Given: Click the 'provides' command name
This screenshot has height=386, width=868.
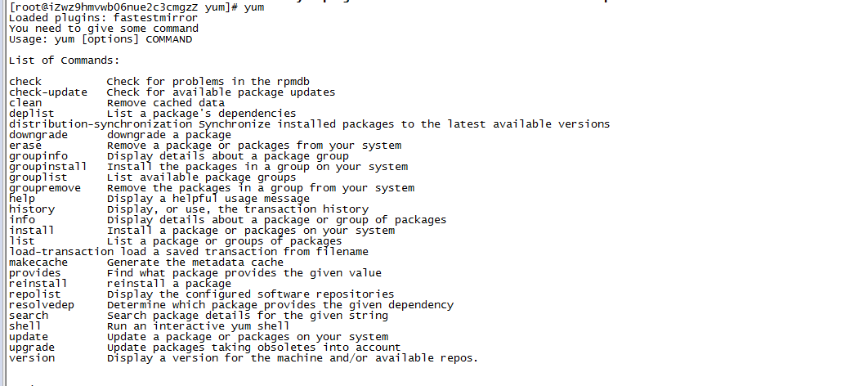Looking at the screenshot, I should (35, 273).
